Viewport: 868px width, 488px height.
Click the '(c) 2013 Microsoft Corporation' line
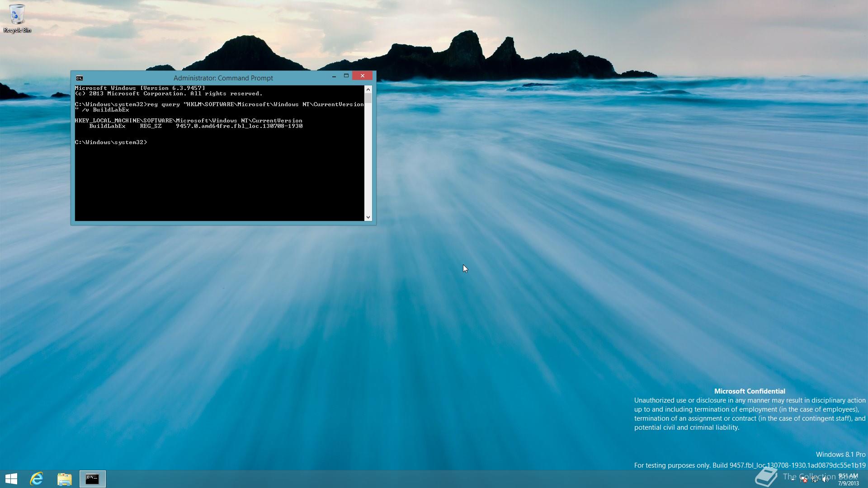(x=169, y=94)
